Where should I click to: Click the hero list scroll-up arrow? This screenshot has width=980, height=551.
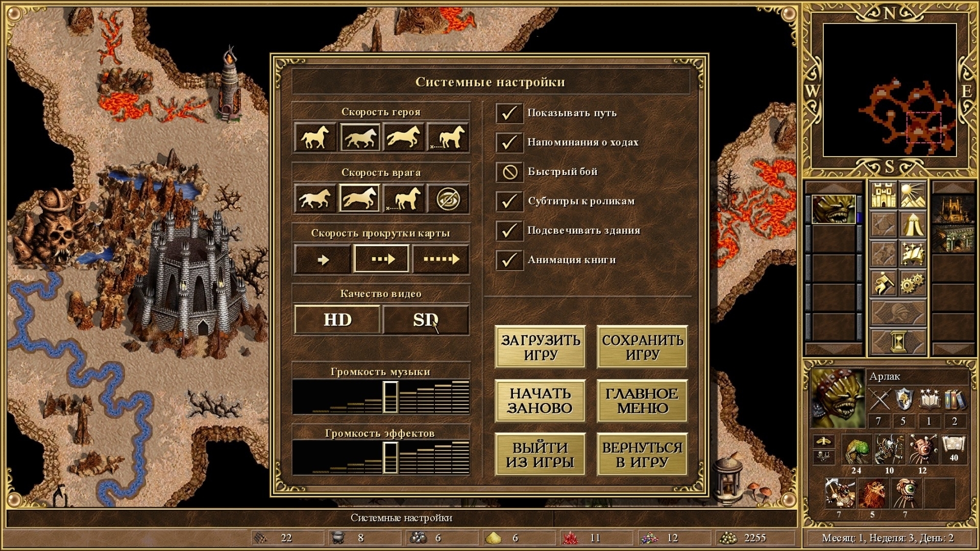click(834, 187)
